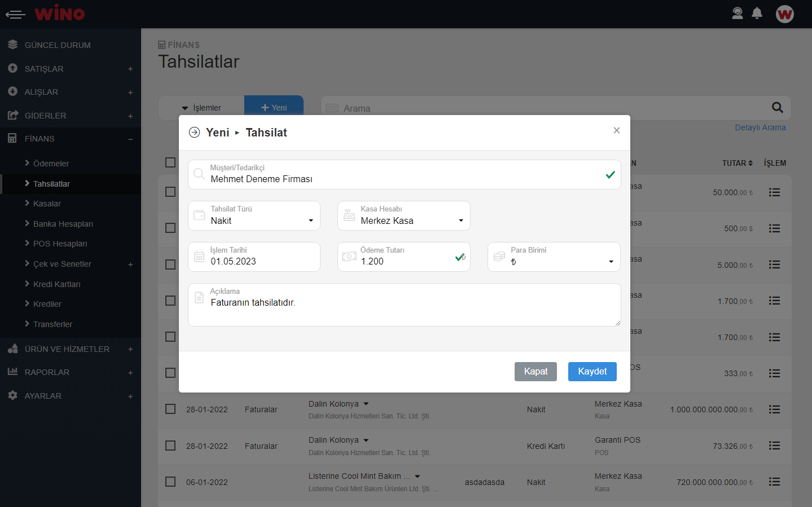812x507 pixels.
Task: Click the notification bell icon
Action: [x=757, y=14]
